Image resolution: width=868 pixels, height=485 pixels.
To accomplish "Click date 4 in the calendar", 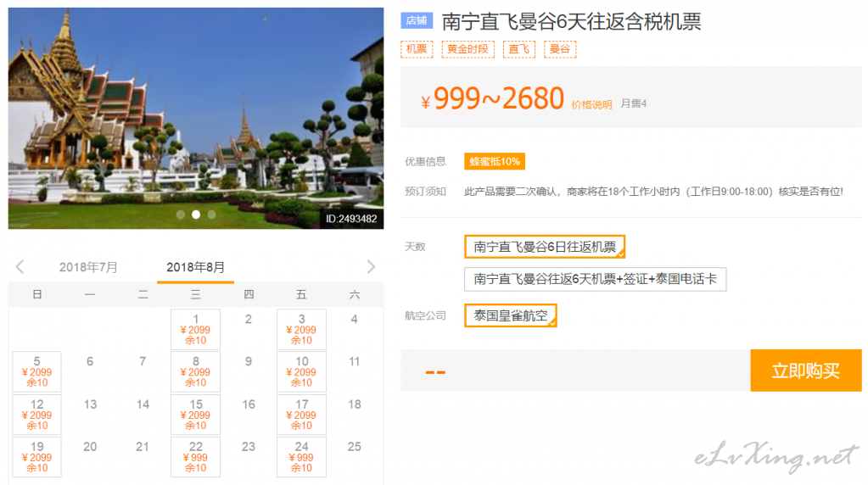I will pos(355,319).
